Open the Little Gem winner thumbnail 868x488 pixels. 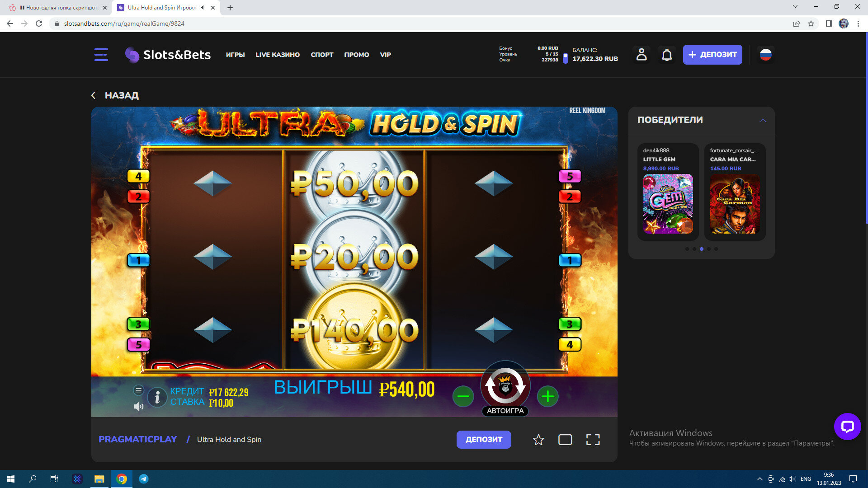tap(668, 203)
